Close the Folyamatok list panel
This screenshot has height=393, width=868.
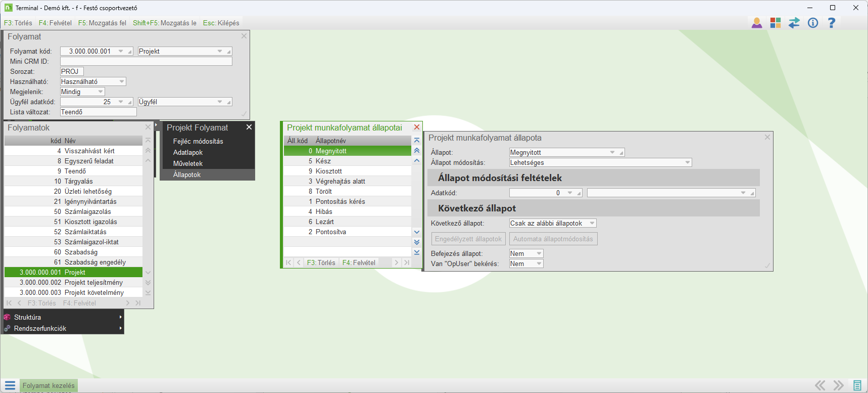point(148,127)
